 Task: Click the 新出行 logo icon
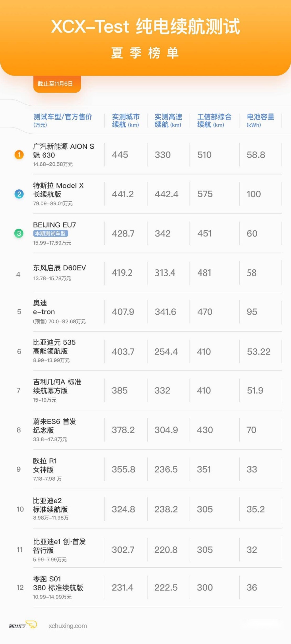[x=23, y=626]
